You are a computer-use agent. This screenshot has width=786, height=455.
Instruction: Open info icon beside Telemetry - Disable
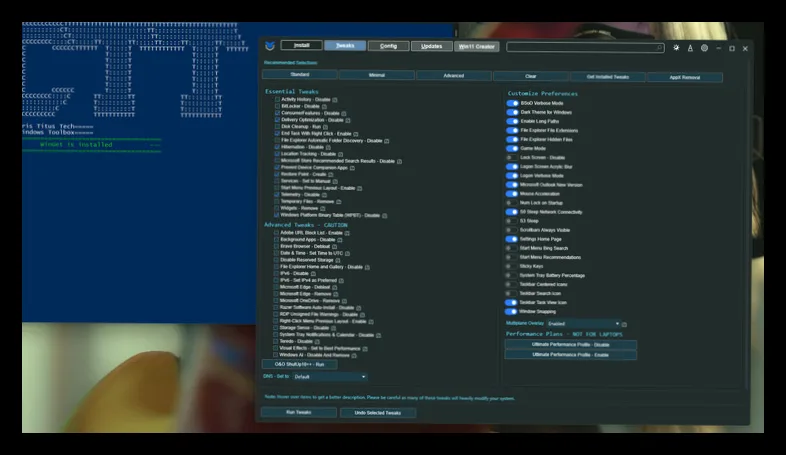tap(324, 195)
